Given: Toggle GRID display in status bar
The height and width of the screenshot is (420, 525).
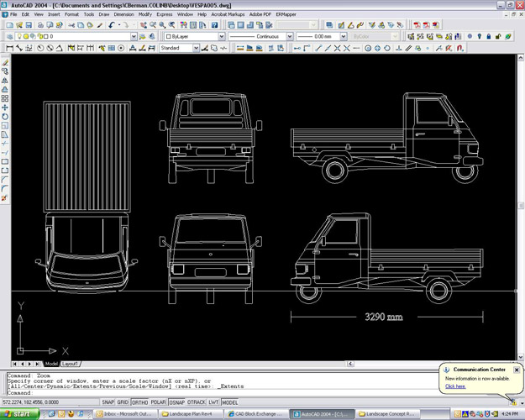Looking at the screenshot, I should click(123, 402).
